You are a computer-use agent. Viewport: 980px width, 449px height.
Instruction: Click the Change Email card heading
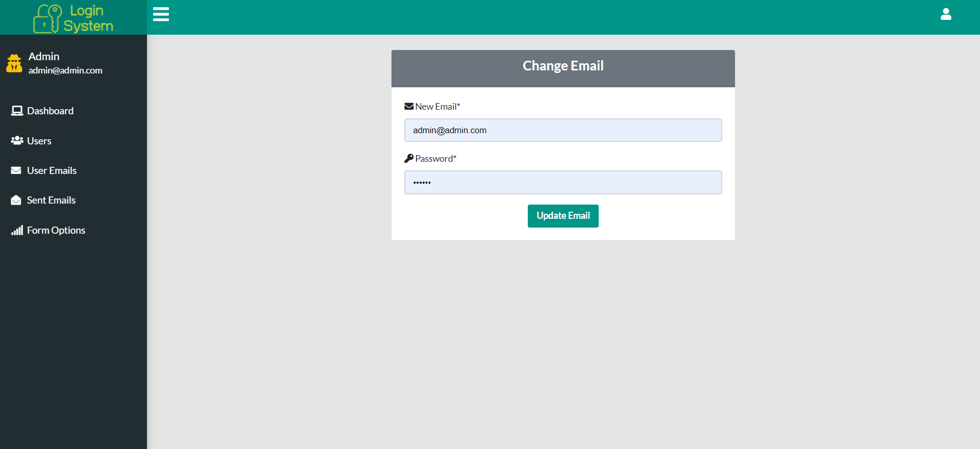[x=563, y=66]
